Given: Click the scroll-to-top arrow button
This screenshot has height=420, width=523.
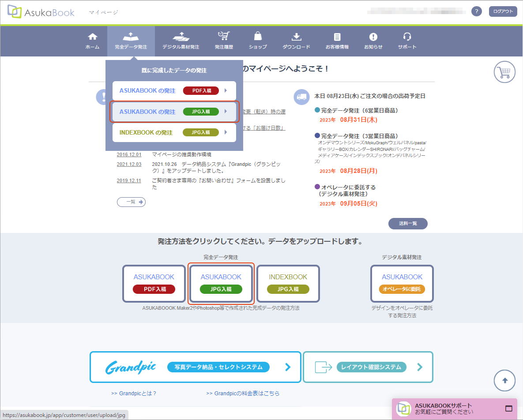Looking at the screenshot, I should [x=504, y=380].
